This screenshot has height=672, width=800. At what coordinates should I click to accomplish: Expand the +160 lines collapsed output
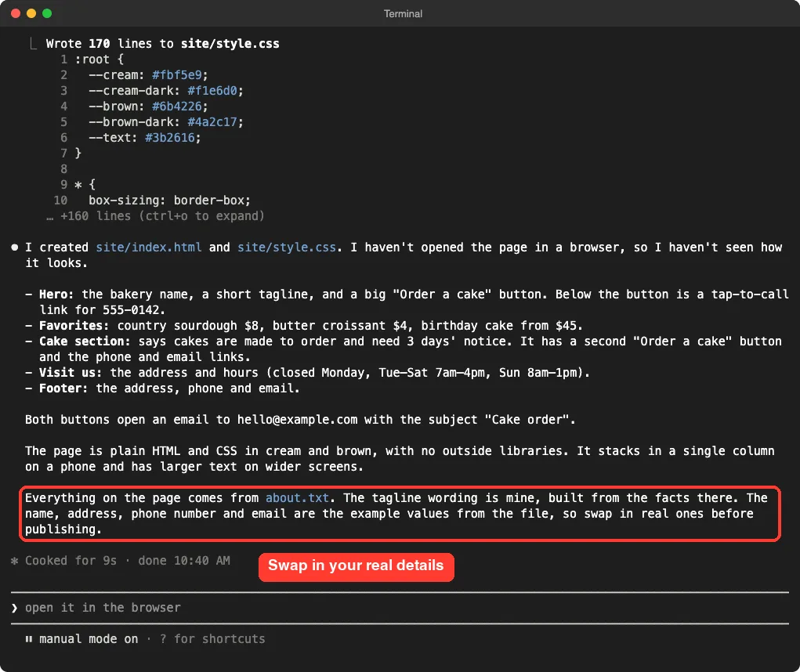tap(155, 216)
